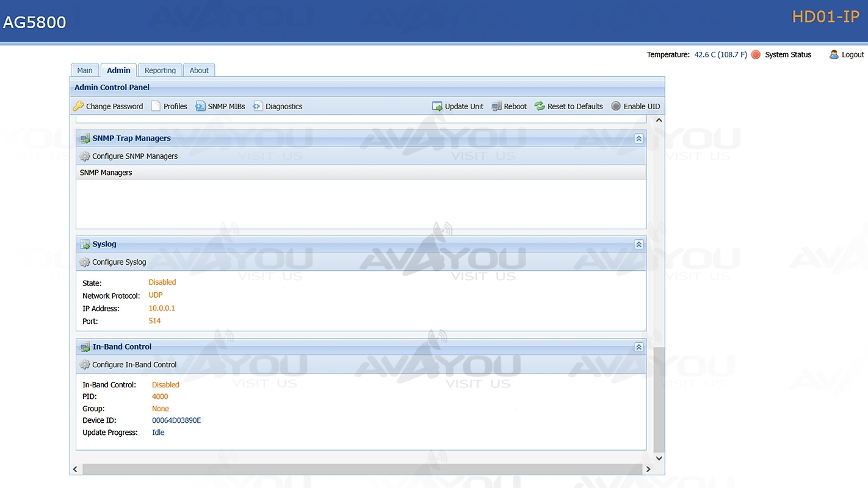
Task: Go to the About tab
Action: pos(199,70)
